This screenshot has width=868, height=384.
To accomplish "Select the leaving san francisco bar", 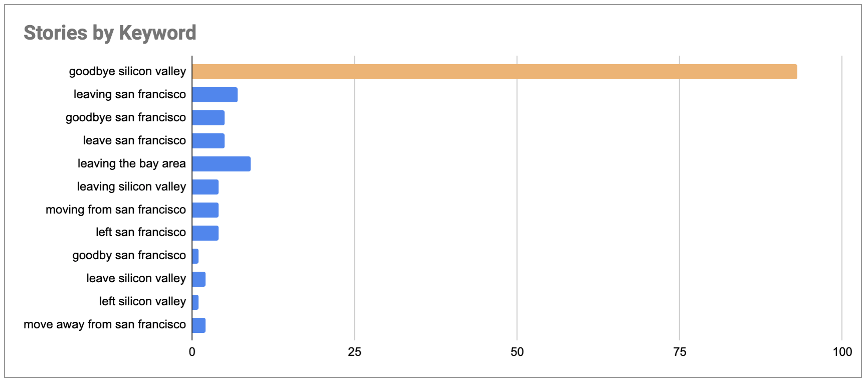I will (x=215, y=95).
